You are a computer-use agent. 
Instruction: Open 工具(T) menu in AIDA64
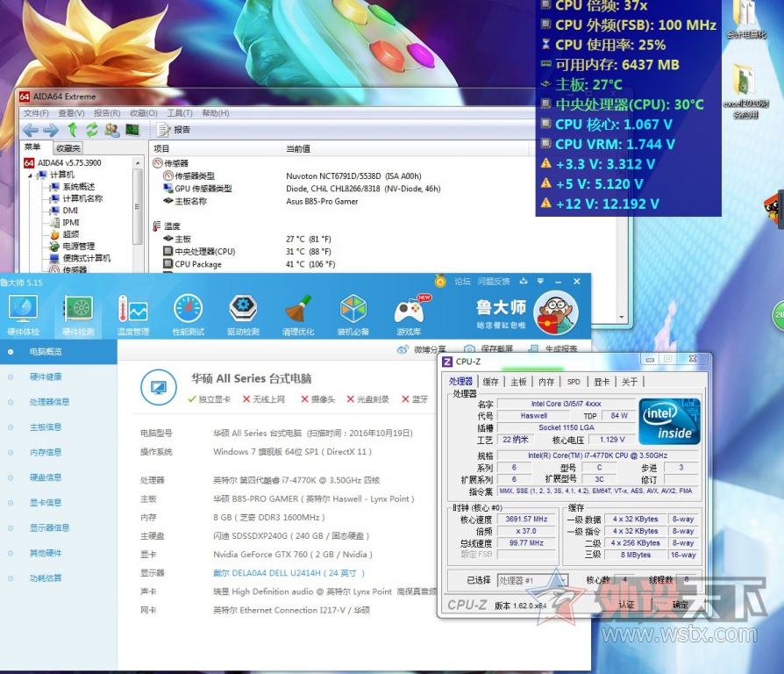click(x=180, y=113)
